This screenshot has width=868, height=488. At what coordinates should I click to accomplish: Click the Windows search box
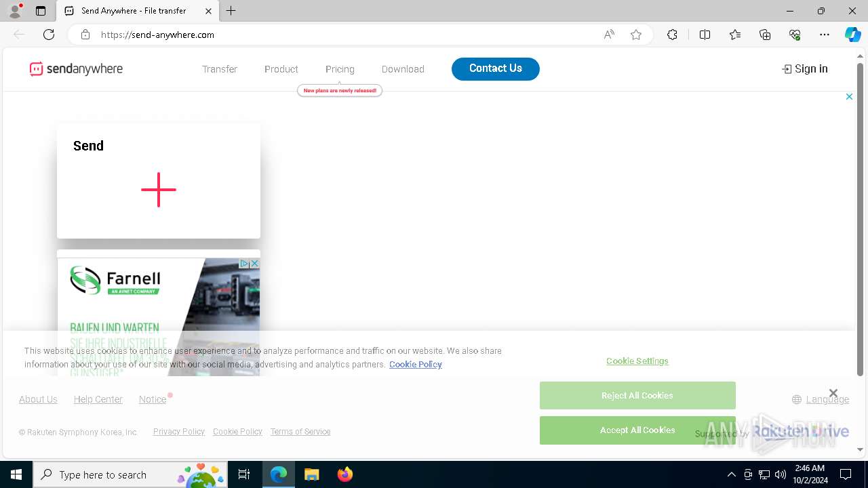tap(130, 474)
